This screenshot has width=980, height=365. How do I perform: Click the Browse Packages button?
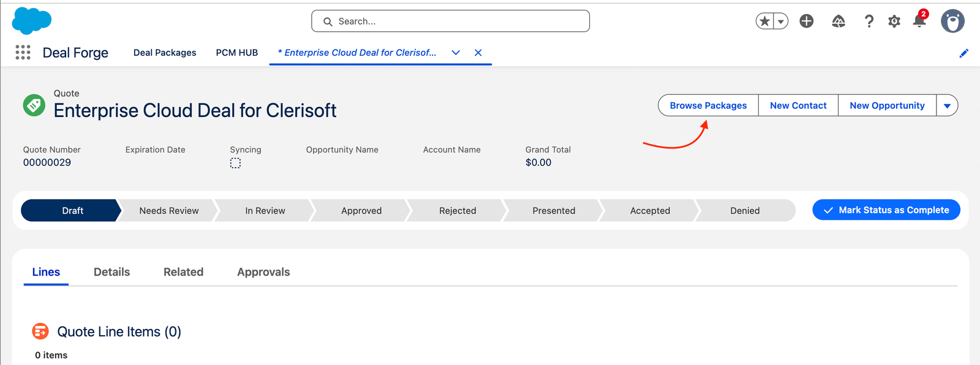[x=708, y=105]
